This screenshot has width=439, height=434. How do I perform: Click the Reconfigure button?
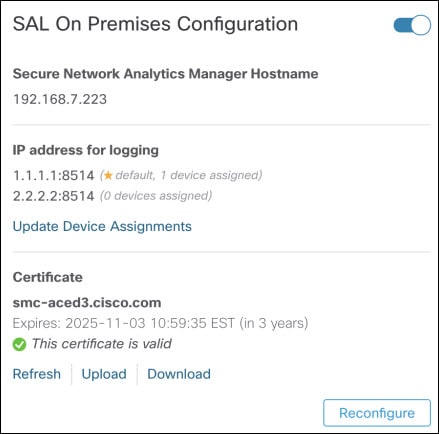click(377, 413)
